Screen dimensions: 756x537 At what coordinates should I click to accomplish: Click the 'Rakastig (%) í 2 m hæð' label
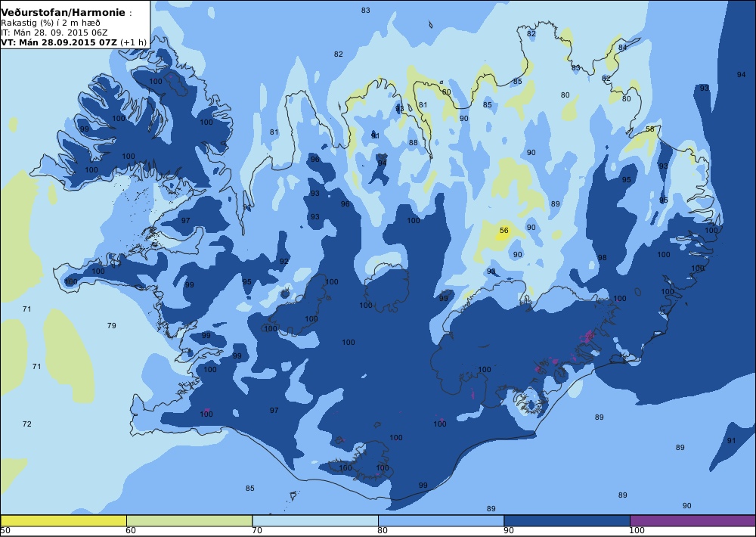50,23
